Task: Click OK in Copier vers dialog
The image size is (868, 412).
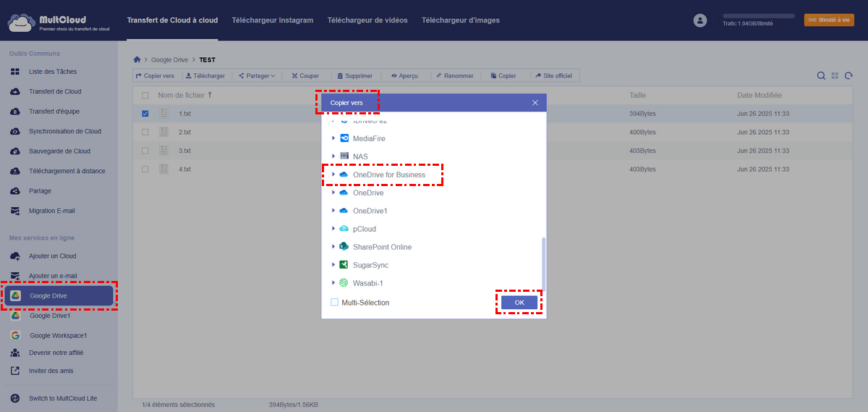Action: click(519, 303)
